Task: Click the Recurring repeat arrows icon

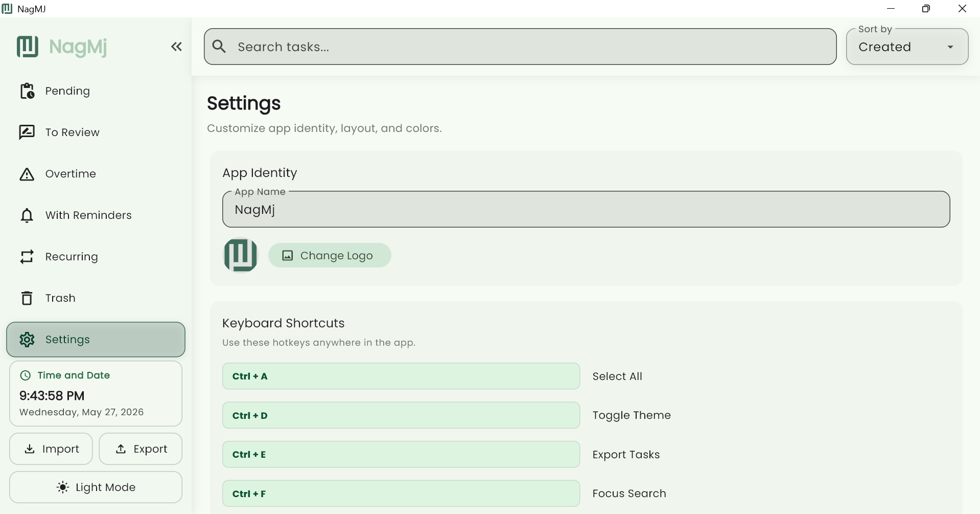Action: tap(27, 257)
